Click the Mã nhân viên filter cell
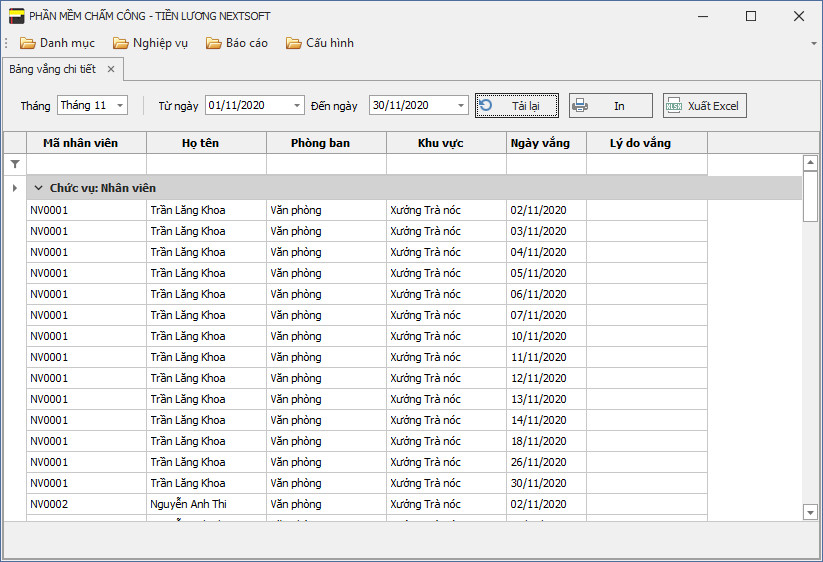823x562 pixels. click(87, 164)
